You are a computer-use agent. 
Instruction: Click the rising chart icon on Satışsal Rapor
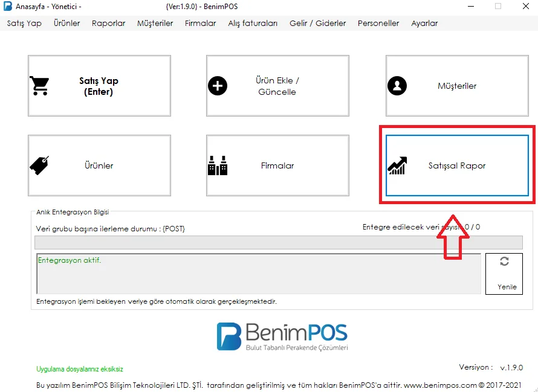pyautogui.click(x=397, y=165)
